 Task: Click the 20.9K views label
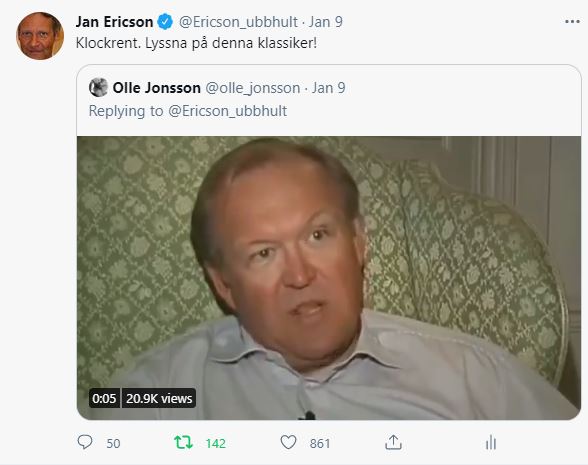[159, 398]
